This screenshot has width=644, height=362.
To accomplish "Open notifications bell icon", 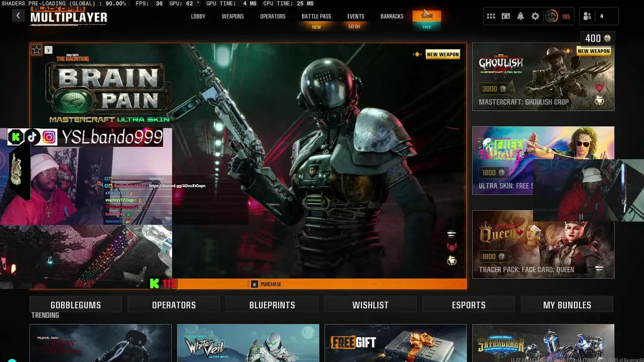I will coord(520,16).
